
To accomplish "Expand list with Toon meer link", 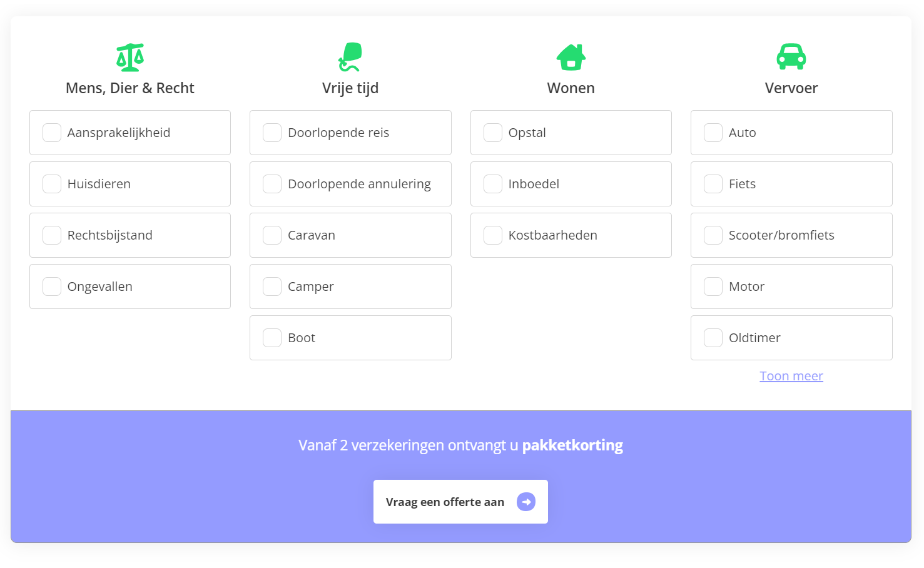I will tap(791, 376).
